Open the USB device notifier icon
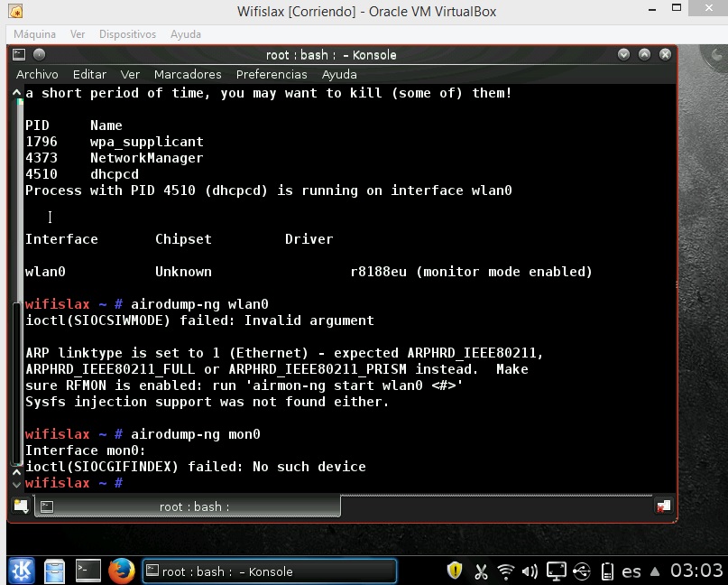Viewport: 728px width, 585px height. tap(582, 571)
